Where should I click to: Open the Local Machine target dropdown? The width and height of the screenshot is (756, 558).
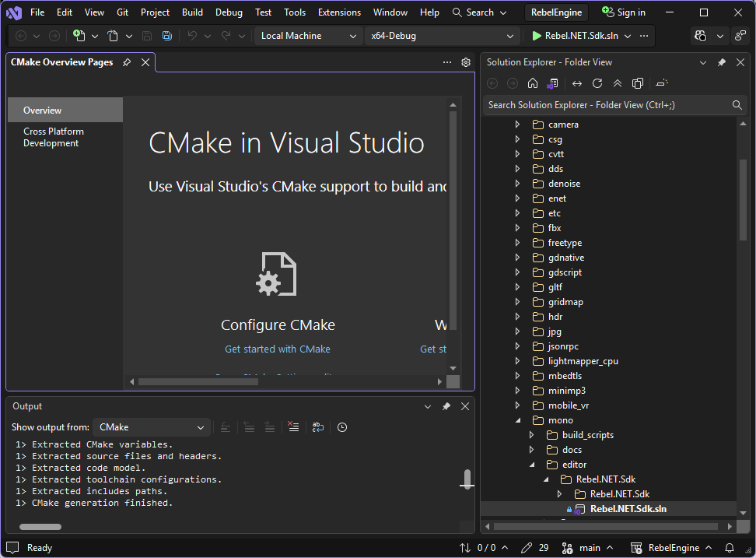click(x=307, y=36)
